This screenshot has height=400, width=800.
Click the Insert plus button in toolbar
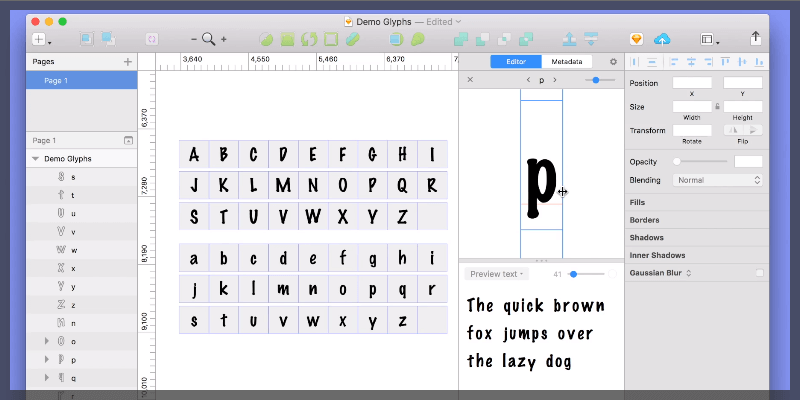39,39
